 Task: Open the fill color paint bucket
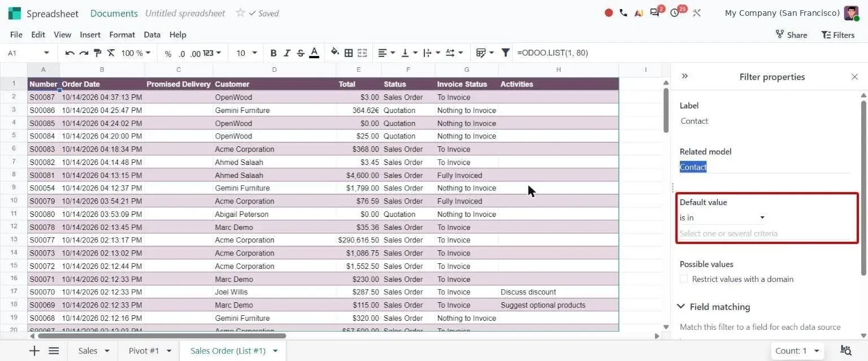pyautogui.click(x=335, y=53)
